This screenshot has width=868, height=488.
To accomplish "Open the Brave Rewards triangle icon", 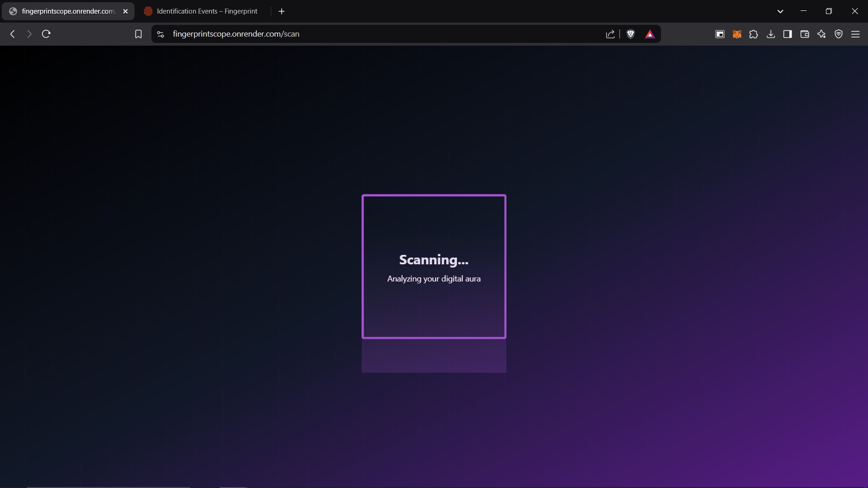I will click(x=650, y=34).
